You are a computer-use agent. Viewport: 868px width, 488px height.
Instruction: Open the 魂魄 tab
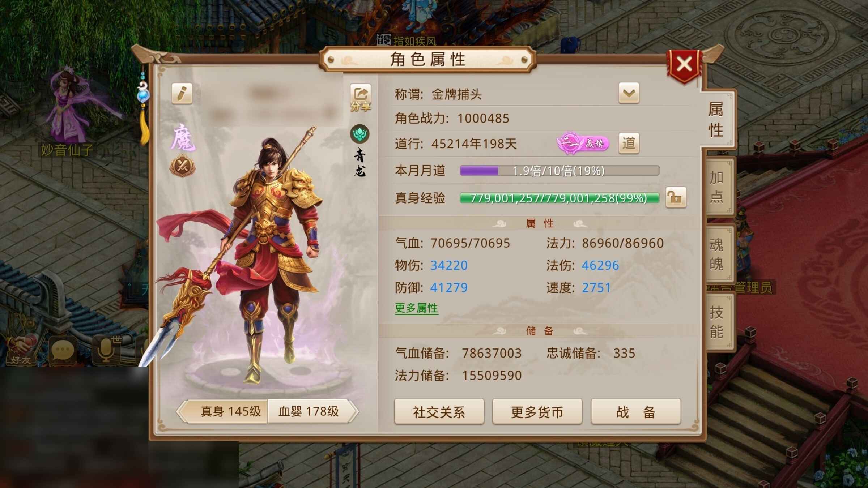coord(717,254)
